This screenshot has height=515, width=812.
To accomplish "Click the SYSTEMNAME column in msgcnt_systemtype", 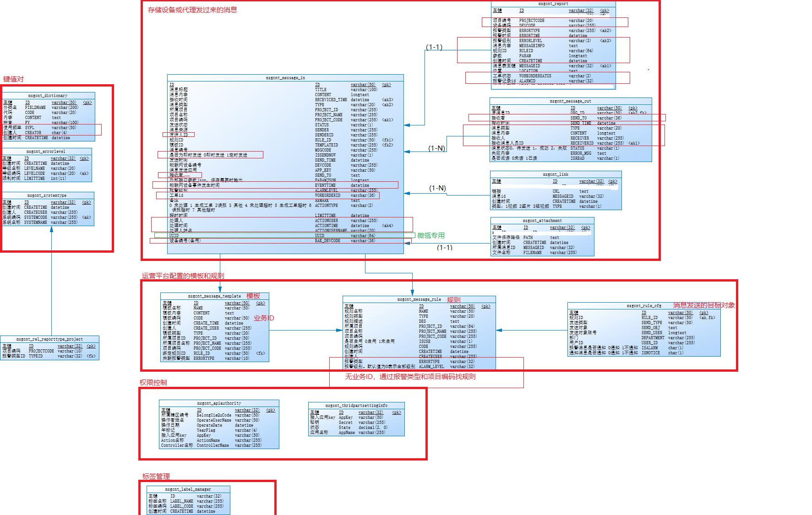I will 36,222.
